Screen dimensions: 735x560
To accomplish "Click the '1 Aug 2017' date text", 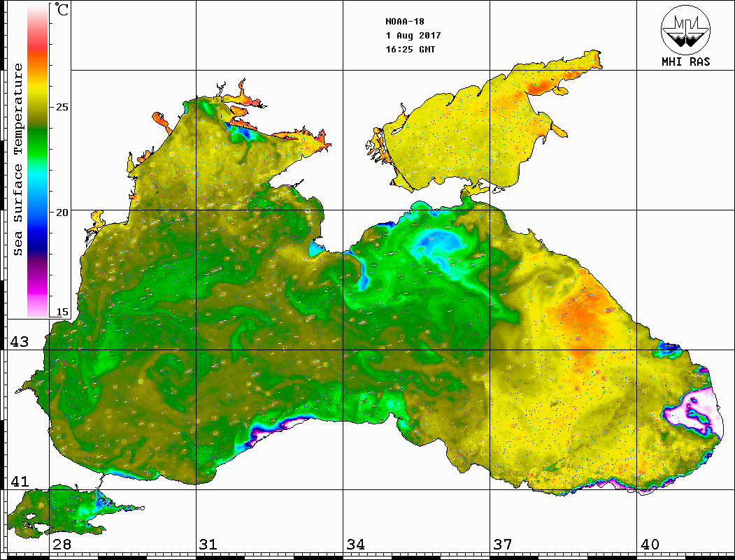I will click(413, 36).
